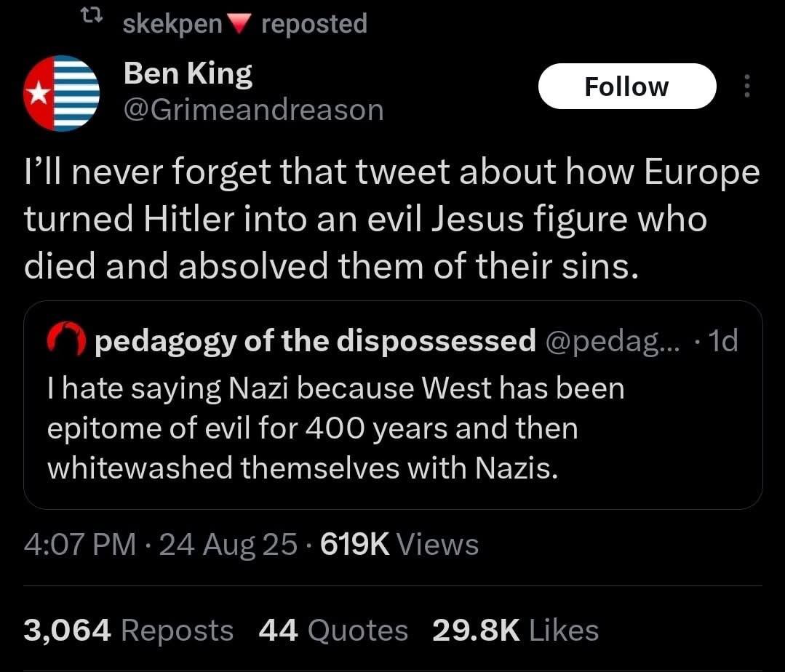785x672 pixels.
Task: Open skekpen's profile from the reposted label
Action: (172, 24)
